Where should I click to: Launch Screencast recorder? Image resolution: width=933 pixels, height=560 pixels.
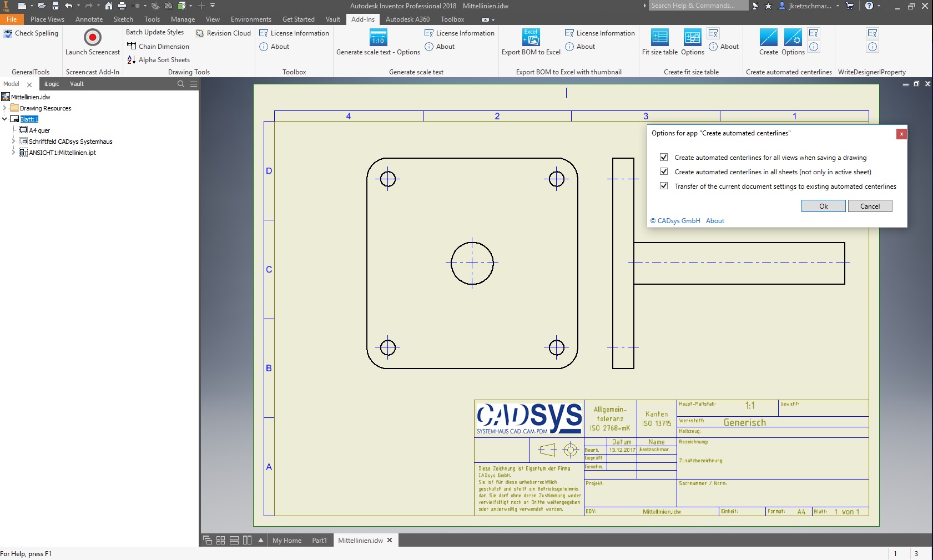pyautogui.click(x=93, y=42)
